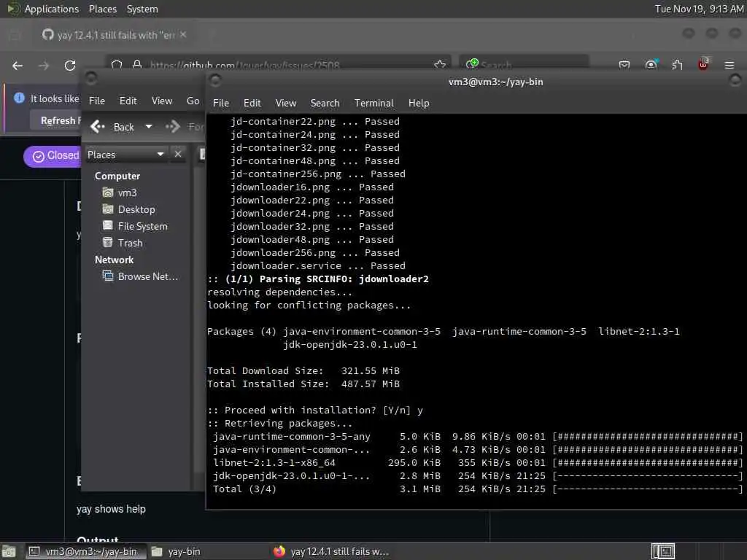Open the Firefox extensions puzzle icon
Screen dimensions: 747x560
pyautogui.click(x=677, y=65)
